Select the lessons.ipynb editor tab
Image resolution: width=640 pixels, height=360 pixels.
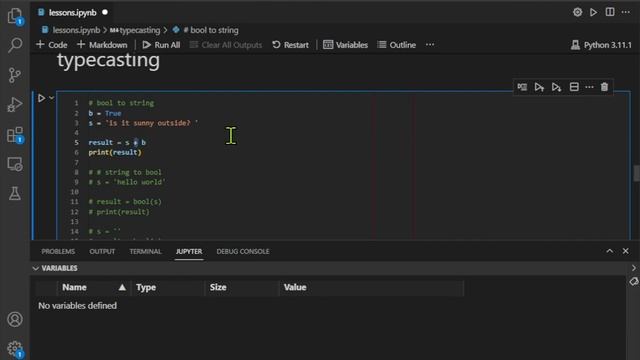coord(73,13)
